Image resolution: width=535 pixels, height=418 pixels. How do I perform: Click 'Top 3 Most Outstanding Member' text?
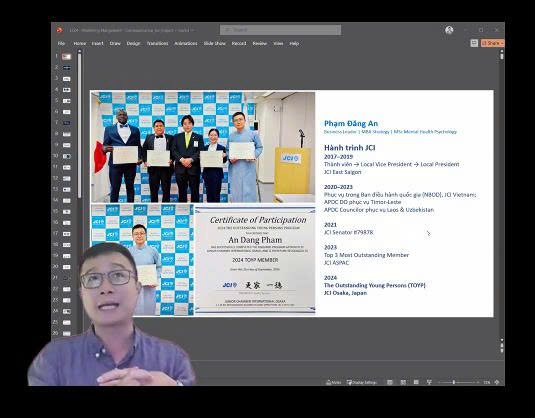tap(366, 255)
